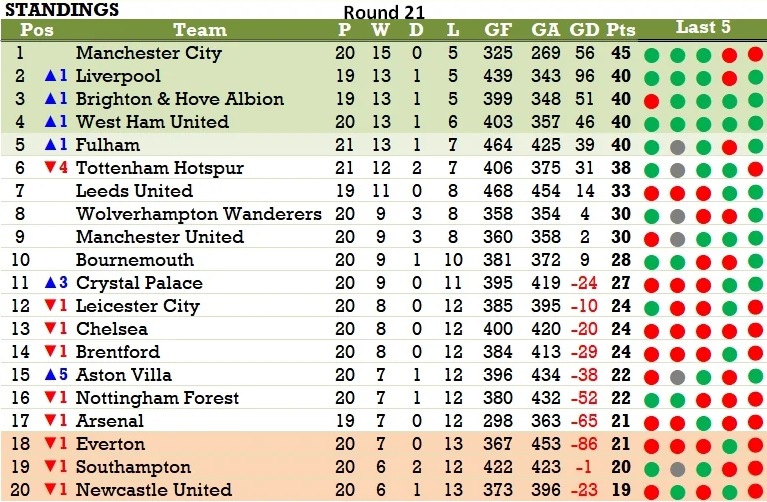This screenshot has height=502, width=767.
Task: Click Chelsea's goal difference value -20
Action: pyautogui.click(x=584, y=329)
